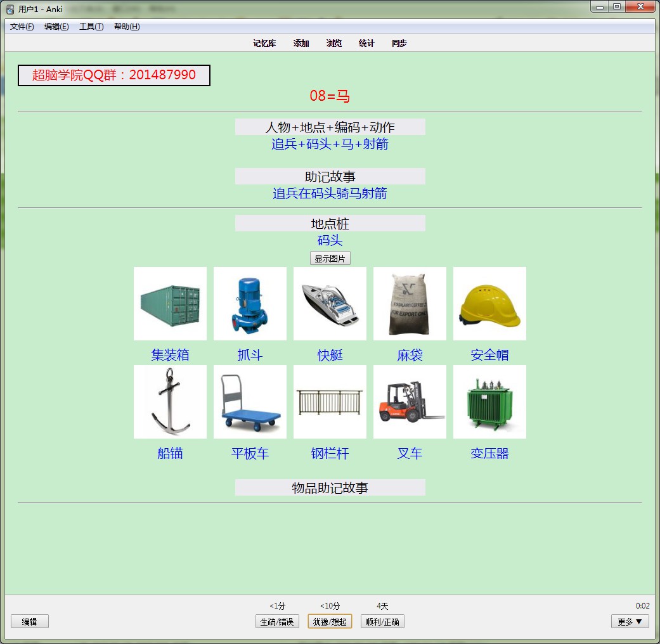Click the 物品助记故事 header
This screenshot has height=644, width=660.
[x=330, y=487]
